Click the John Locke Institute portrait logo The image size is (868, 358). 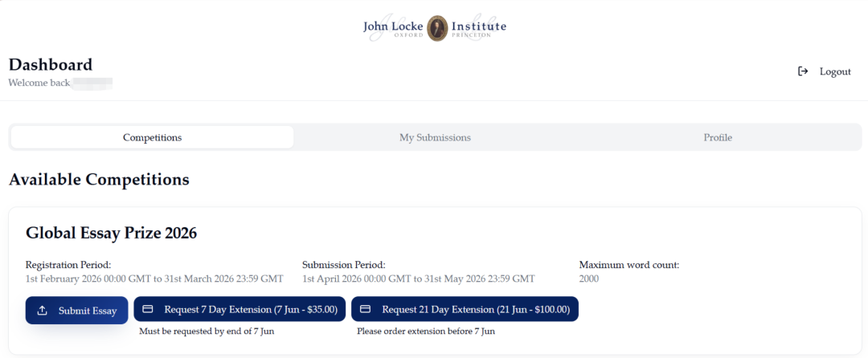tap(436, 28)
